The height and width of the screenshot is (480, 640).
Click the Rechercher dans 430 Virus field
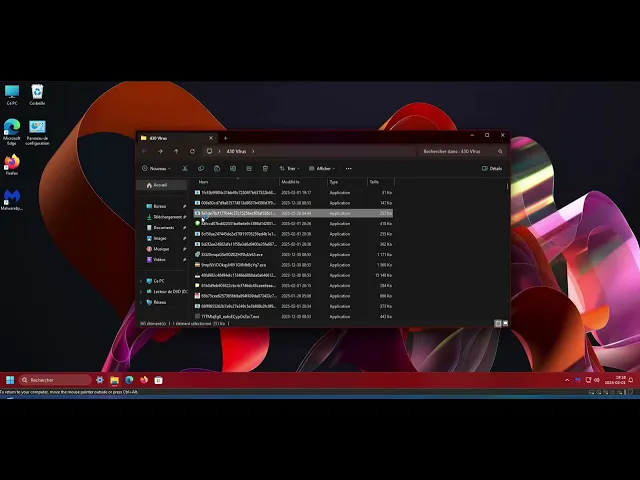pos(462,151)
